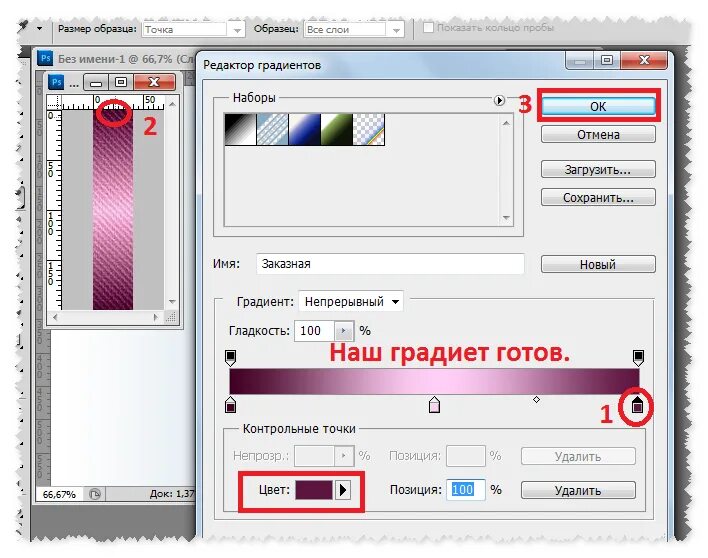Open the presets flyout menu arrow

[499, 100]
